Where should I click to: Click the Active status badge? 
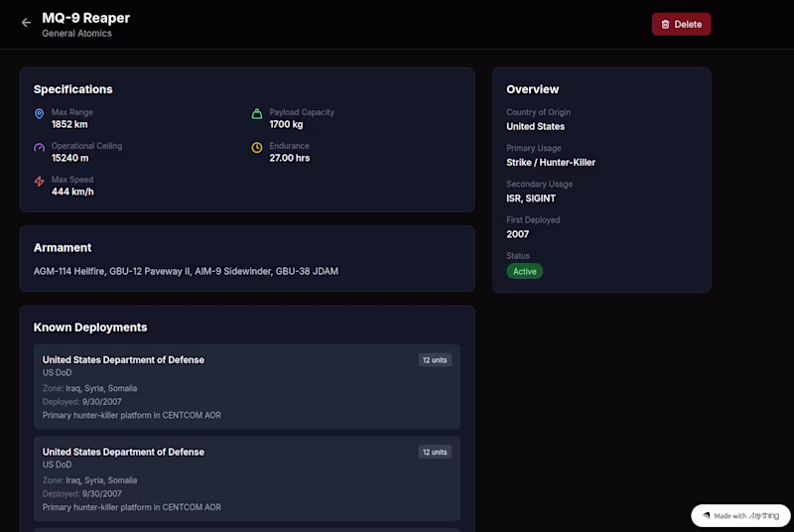[x=524, y=271]
